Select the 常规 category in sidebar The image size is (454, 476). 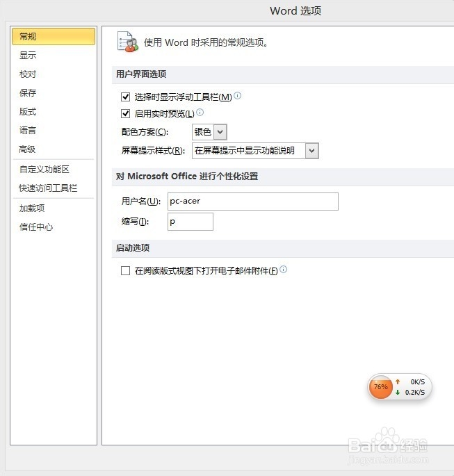(x=54, y=36)
